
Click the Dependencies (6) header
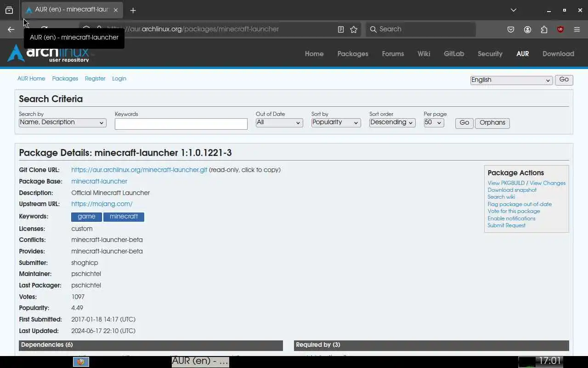pyautogui.click(x=151, y=345)
